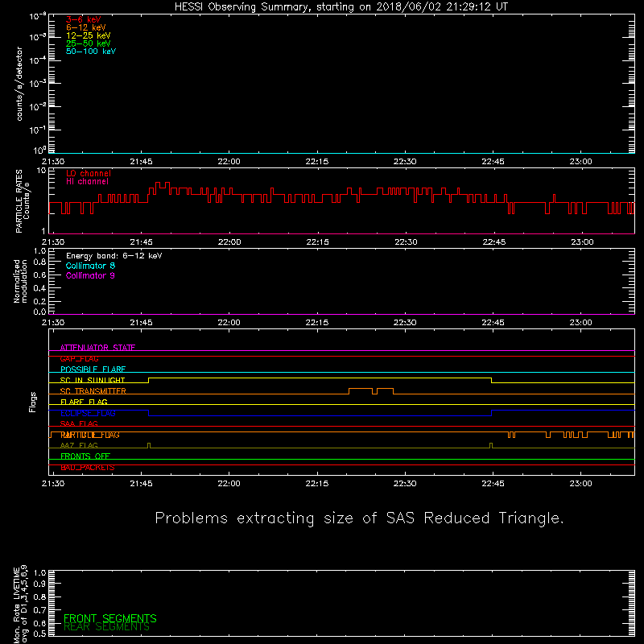Click the SC_IN_SUNLIGHT flag label
The width and height of the screenshot is (644, 644).
coord(93,380)
